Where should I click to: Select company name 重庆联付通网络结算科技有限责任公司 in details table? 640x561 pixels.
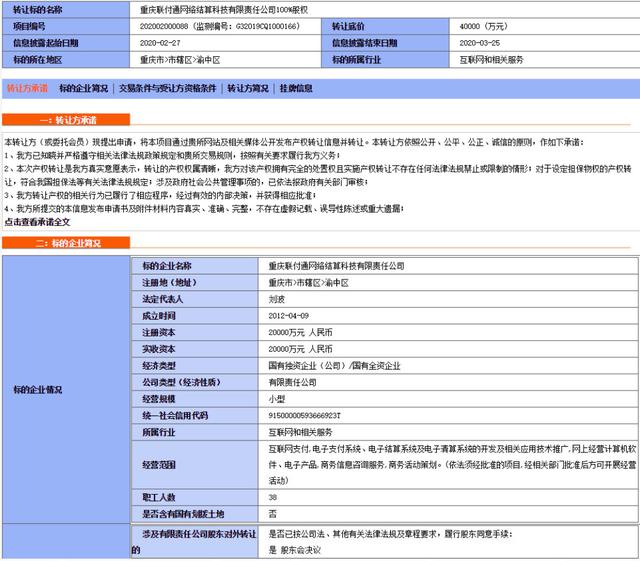336,266
